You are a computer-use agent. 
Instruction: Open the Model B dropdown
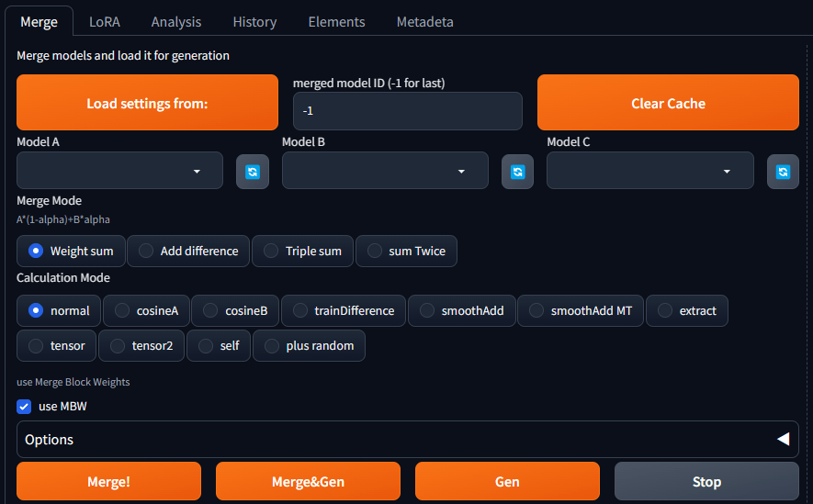385,171
